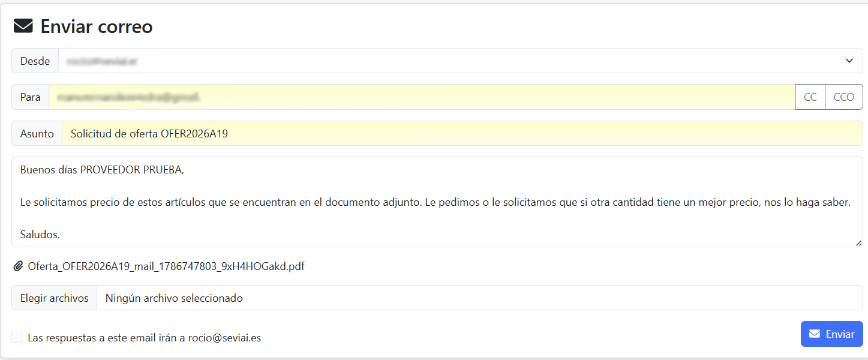The width and height of the screenshot is (868, 360).
Task: Send the email with Enviar button
Action: (832, 334)
